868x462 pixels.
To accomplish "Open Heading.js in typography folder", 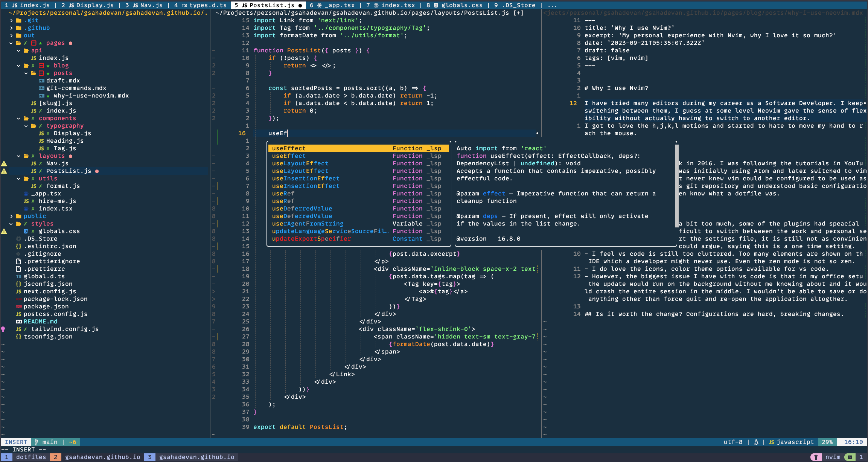I will pos(65,141).
